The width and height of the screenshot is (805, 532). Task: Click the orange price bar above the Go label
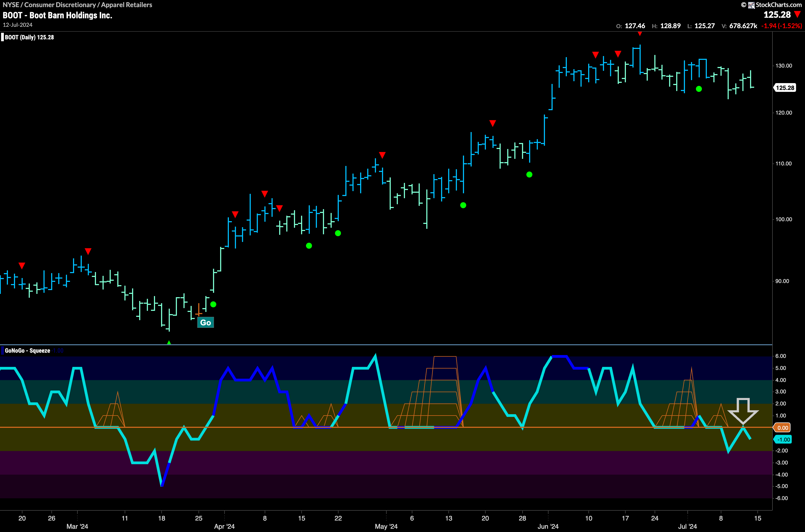point(199,310)
